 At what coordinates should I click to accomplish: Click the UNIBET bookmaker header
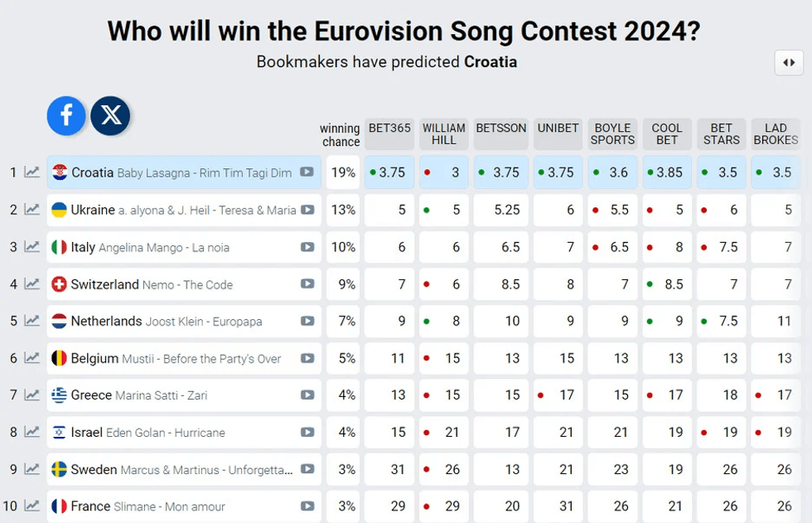(558, 128)
